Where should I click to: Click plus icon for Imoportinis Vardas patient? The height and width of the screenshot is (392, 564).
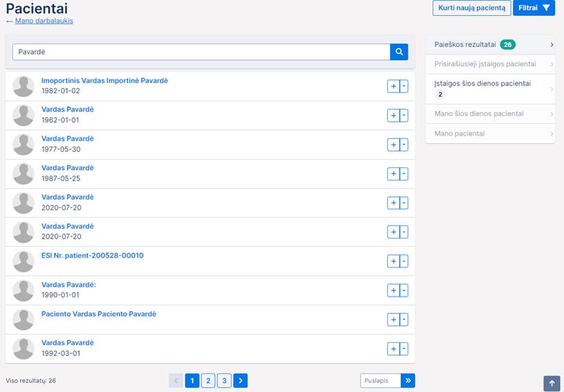[x=393, y=86]
